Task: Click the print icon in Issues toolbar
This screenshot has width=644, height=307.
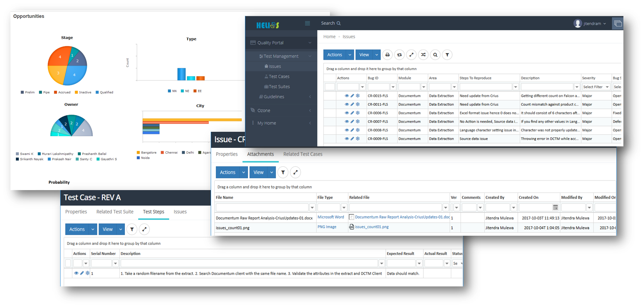Action: (387, 55)
